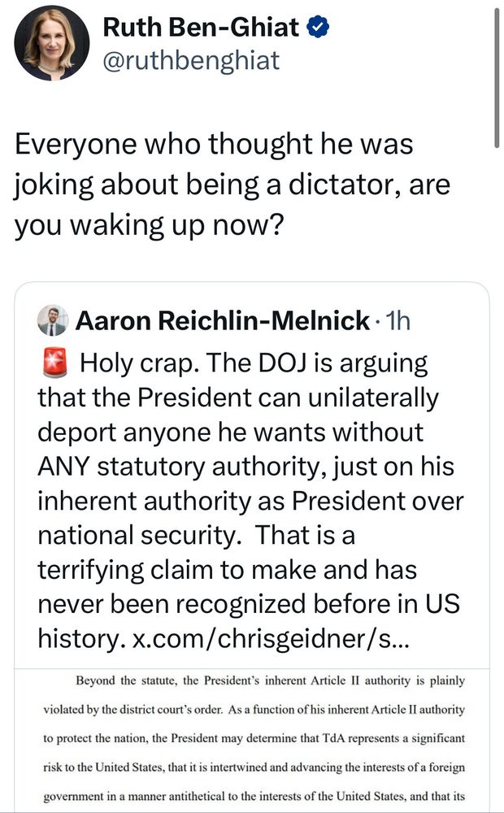Click the "1h" timestamp on quoted tweet
The image size is (504, 813).
397,321
